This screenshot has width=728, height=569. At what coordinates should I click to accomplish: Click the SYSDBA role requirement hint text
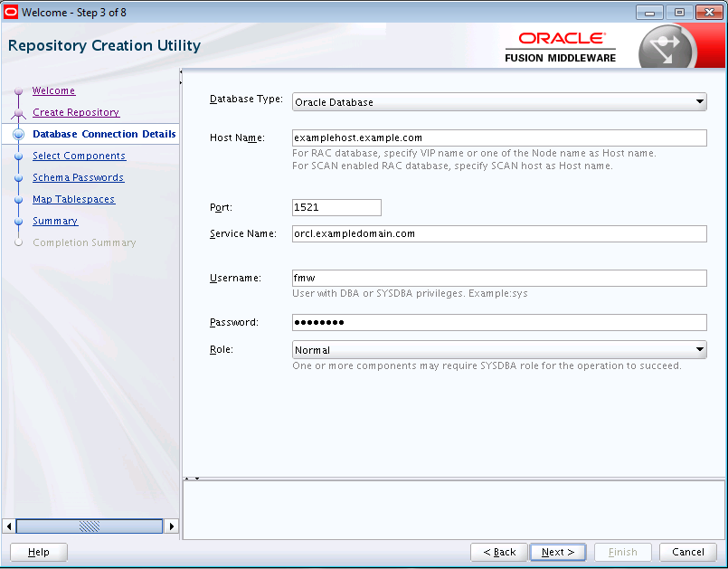click(487, 366)
